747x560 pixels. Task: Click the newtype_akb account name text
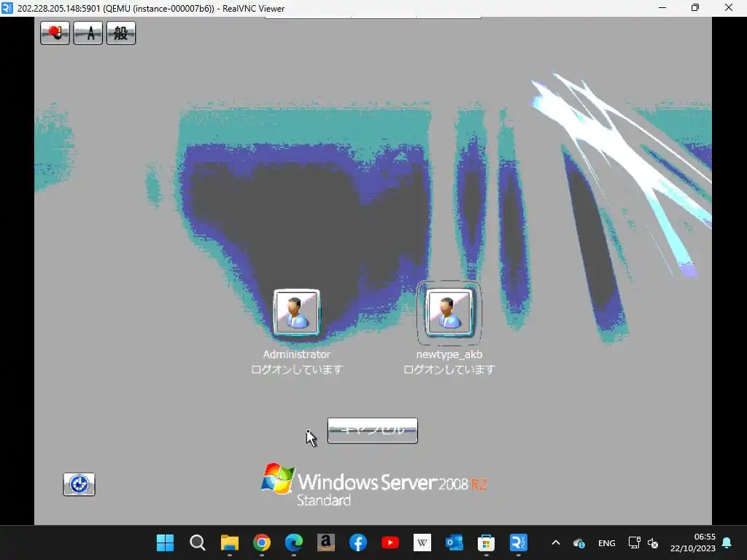click(449, 354)
